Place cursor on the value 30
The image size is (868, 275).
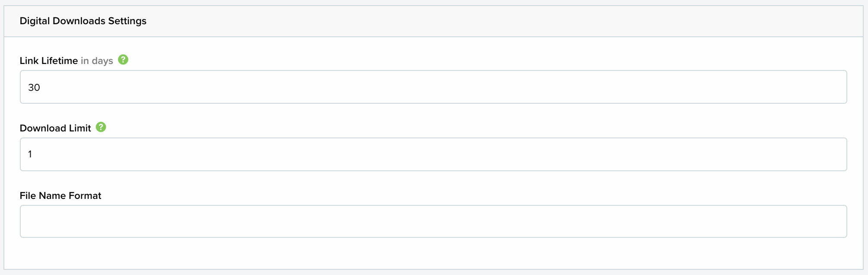coord(34,87)
